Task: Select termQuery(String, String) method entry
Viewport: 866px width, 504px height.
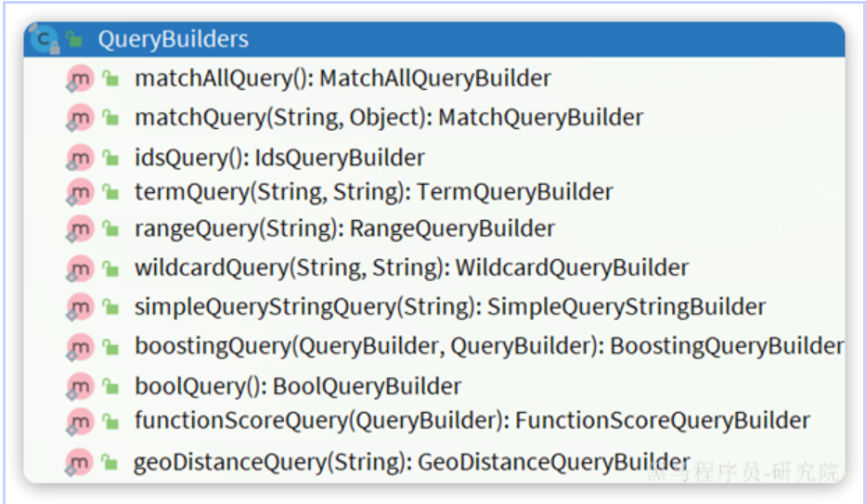Action: [x=373, y=192]
